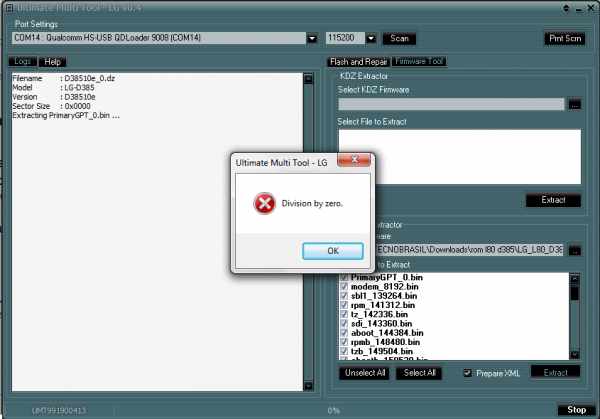Click the Division by zero message text
600x419 pixels.
point(312,204)
